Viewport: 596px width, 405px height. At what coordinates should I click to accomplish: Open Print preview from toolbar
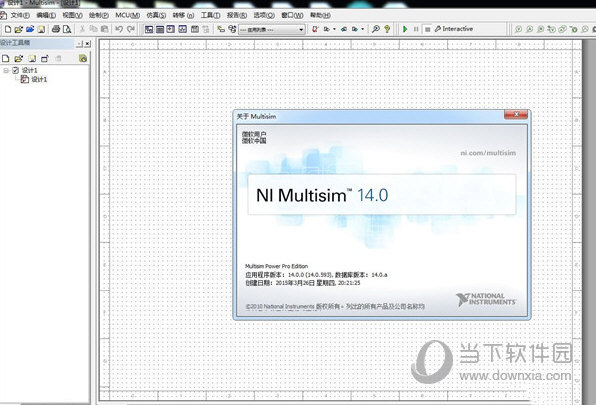[67, 29]
